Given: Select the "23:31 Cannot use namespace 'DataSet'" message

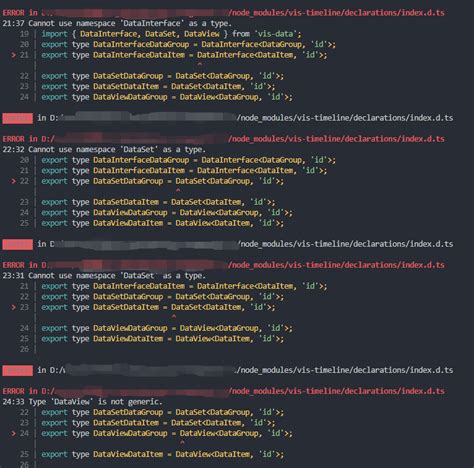Looking at the screenshot, I should pyautogui.click(x=104, y=276).
